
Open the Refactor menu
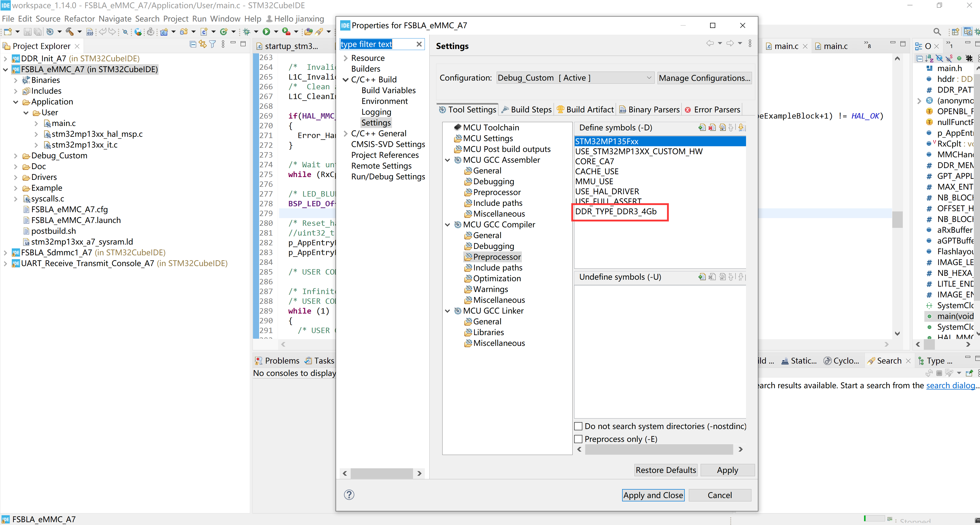pyautogui.click(x=80, y=18)
